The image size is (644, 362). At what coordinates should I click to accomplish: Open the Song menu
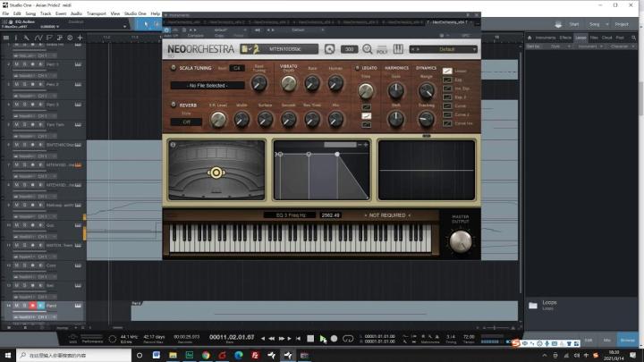[x=30, y=13]
